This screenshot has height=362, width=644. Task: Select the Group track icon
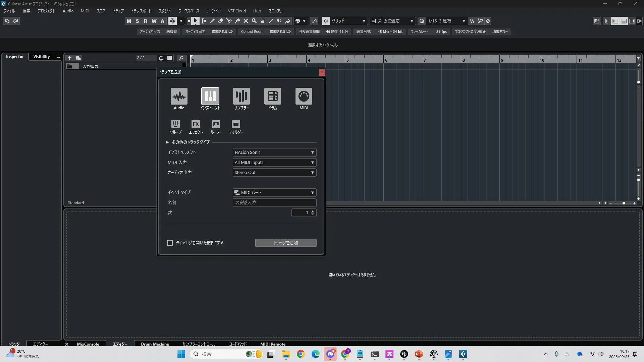tap(175, 124)
